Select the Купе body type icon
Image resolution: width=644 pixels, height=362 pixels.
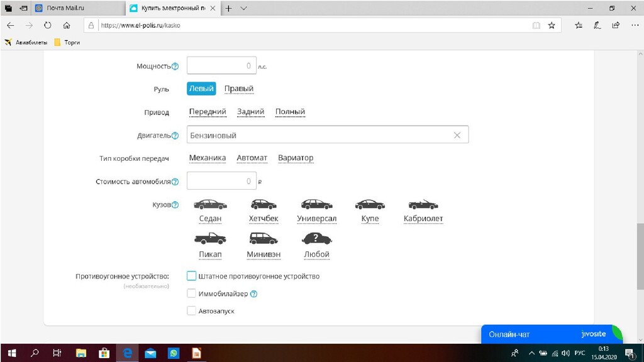pos(370,204)
